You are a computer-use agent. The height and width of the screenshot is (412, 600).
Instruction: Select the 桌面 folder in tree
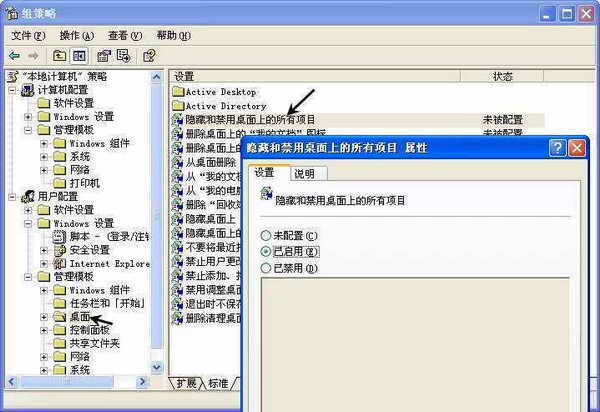point(80,317)
